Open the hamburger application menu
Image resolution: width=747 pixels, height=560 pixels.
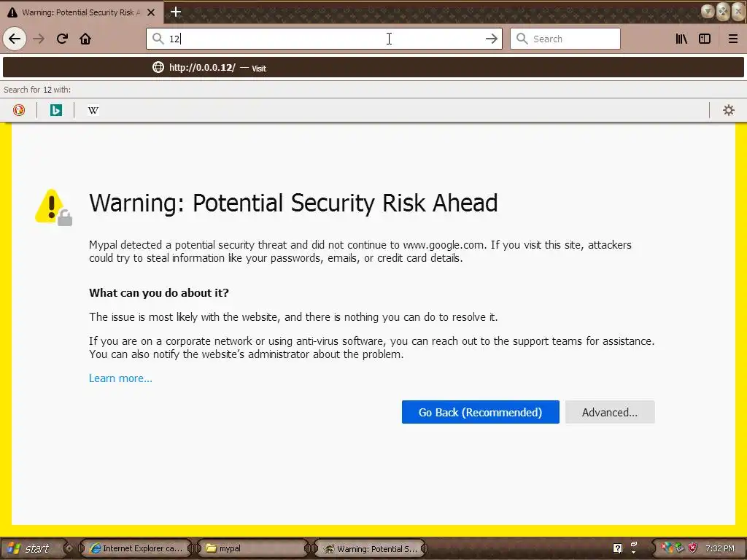click(733, 39)
